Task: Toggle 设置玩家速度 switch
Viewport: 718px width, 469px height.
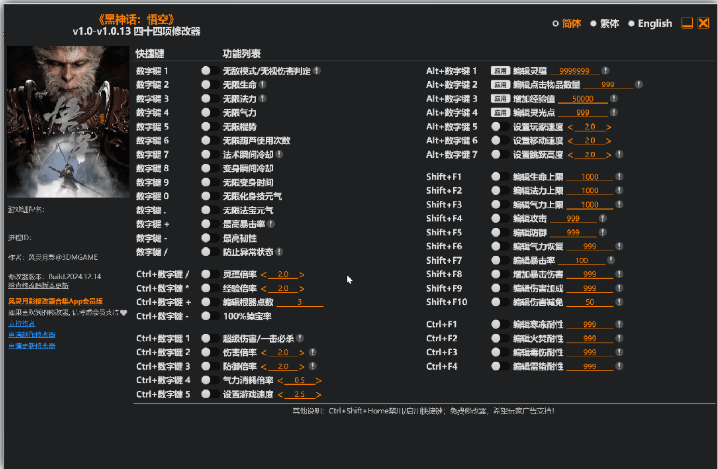Action: click(x=500, y=126)
